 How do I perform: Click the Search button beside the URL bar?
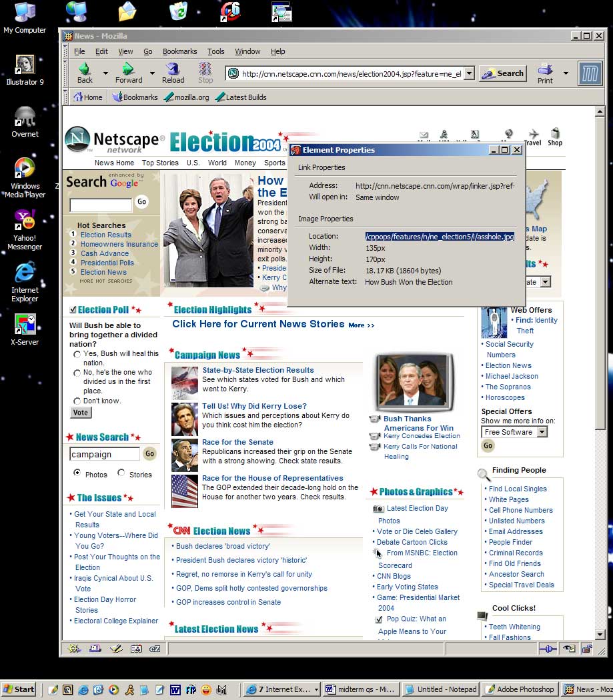coord(503,73)
